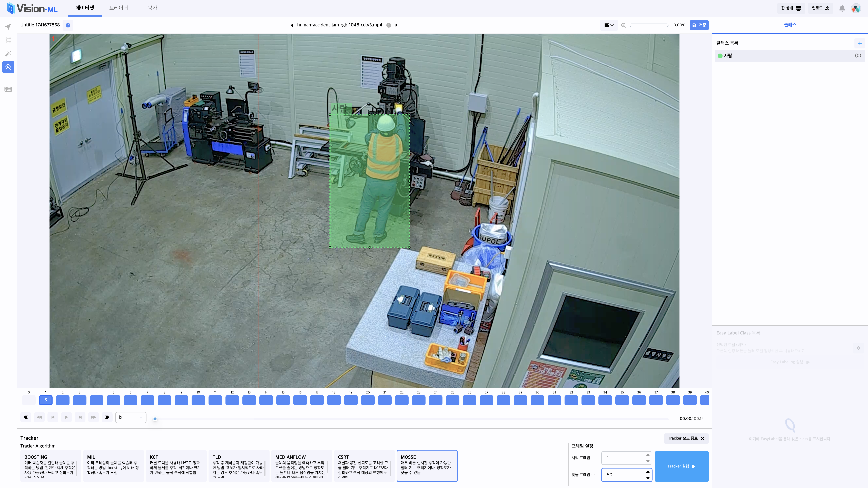Select frame 30 in the timeline

(x=537, y=400)
